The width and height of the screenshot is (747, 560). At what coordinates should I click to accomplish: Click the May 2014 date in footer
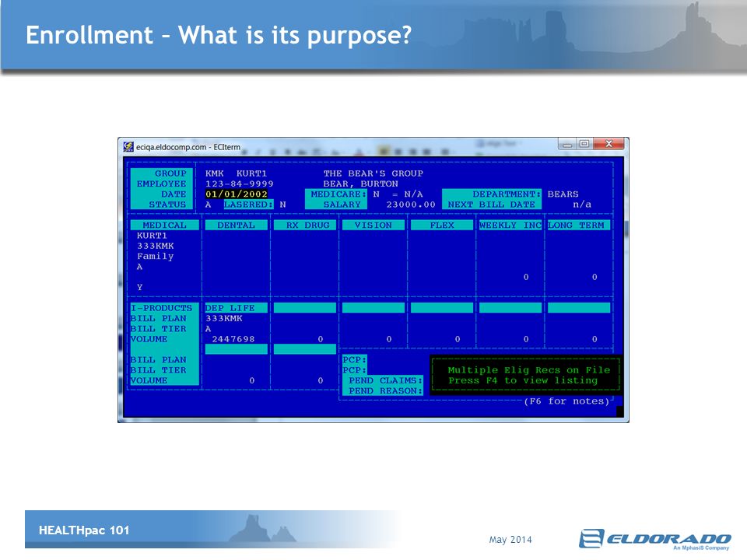(x=510, y=540)
